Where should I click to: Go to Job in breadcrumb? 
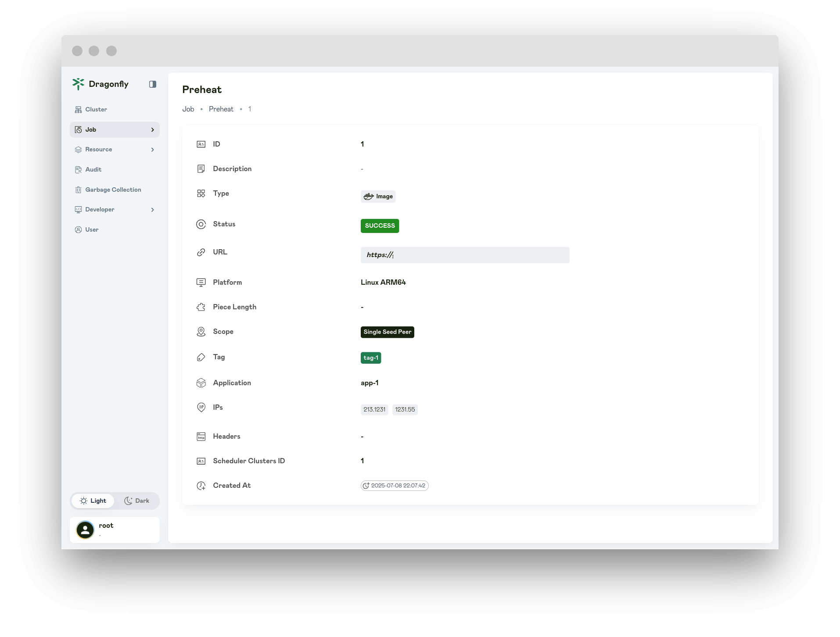pos(188,109)
